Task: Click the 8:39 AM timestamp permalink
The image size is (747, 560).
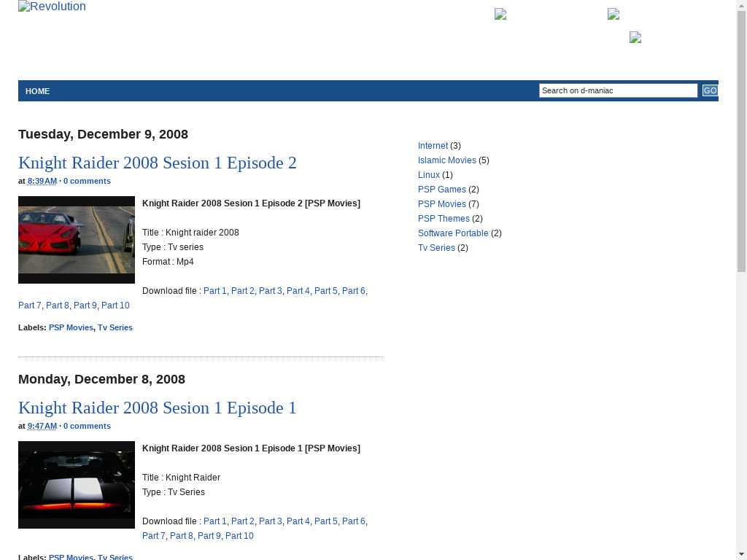Action: (42, 181)
